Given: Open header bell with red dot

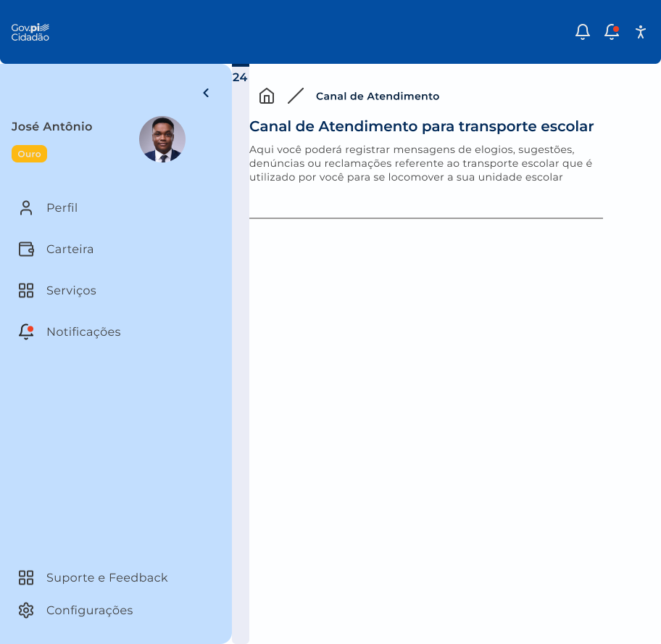Looking at the screenshot, I should [x=612, y=32].
